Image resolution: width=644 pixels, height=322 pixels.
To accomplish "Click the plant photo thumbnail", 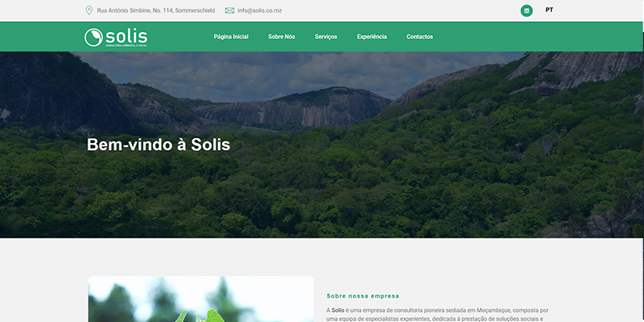I will (201, 299).
